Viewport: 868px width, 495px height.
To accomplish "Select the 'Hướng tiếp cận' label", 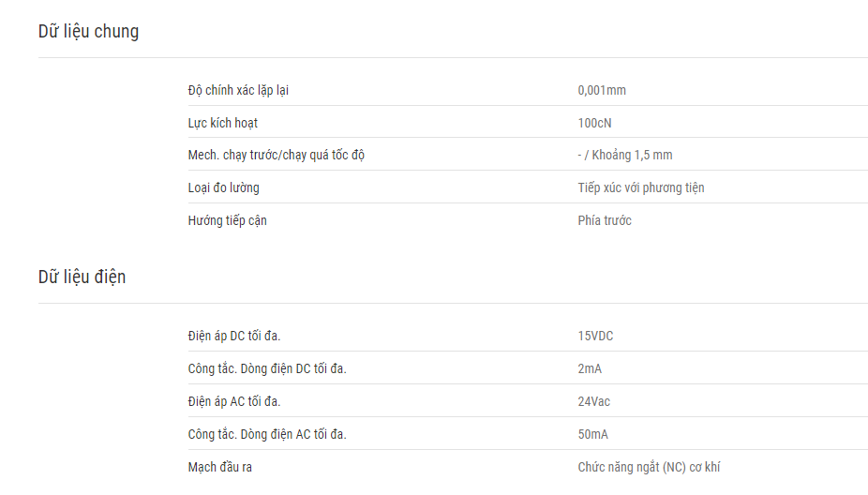I will click(227, 220).
